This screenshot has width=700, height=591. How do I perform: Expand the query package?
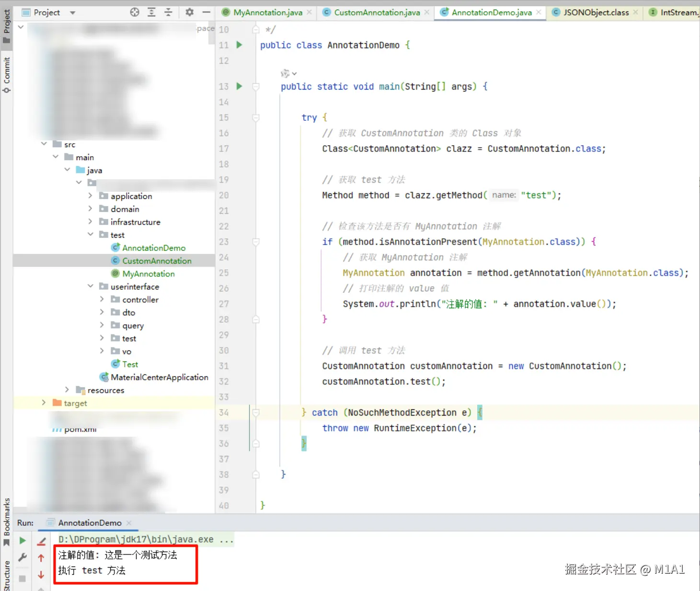coord(102,325)
